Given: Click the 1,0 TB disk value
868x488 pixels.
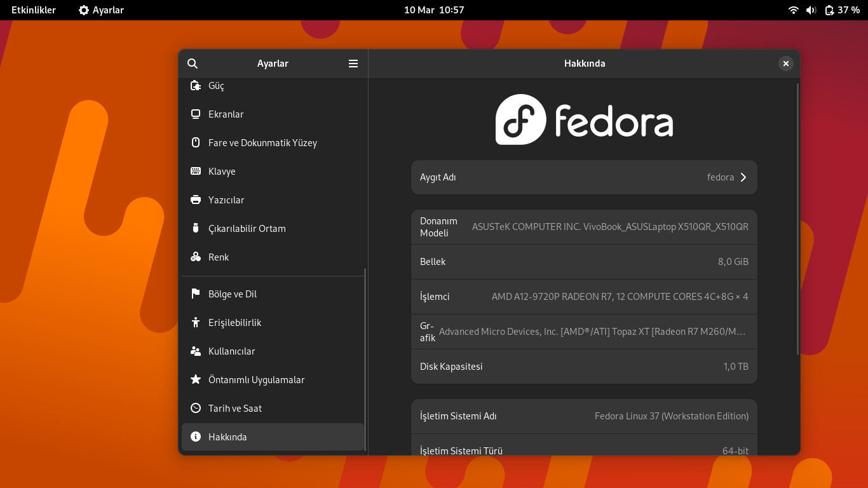Looking at the screenshot, I should (x=736, y=367).
